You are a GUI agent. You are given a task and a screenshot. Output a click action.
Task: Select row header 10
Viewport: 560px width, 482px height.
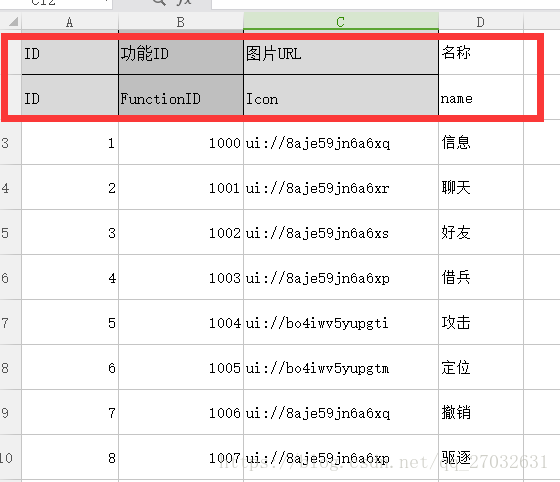pos(10,457)
